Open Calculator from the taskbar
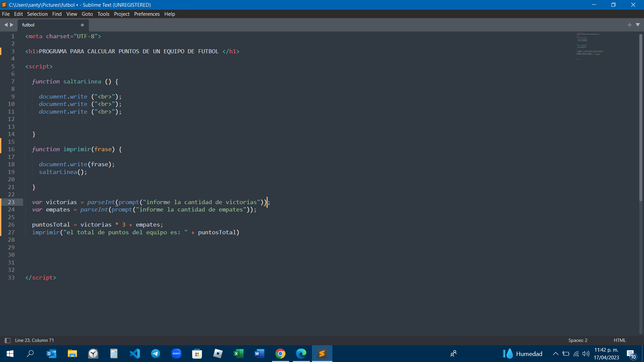This screenshot has height=362, width=644. pos(114,354)
